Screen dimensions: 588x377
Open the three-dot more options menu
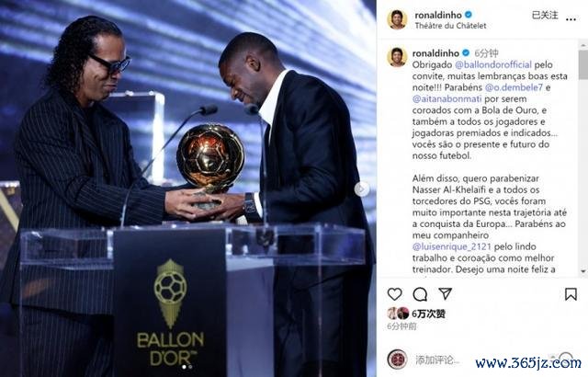[x=571, y=19]
